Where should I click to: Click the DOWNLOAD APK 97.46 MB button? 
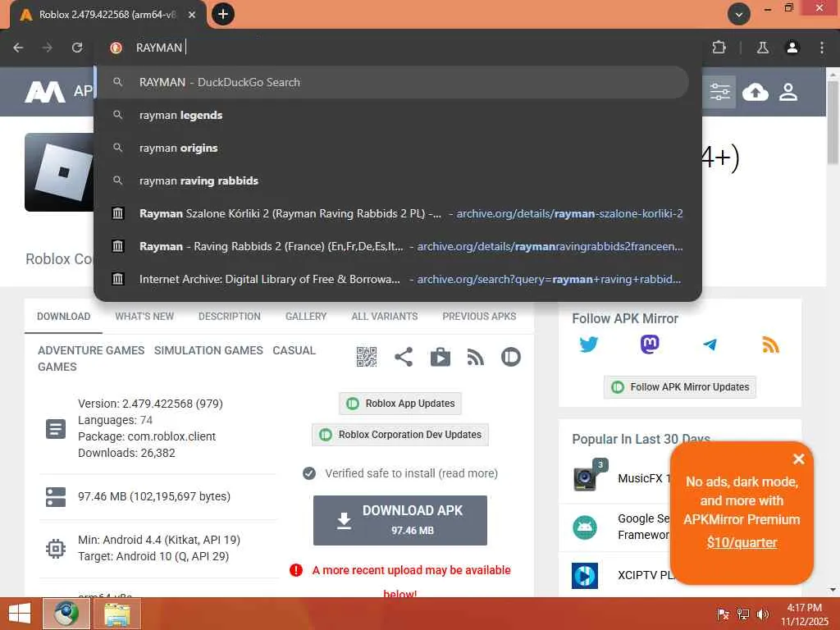coord(400,520)
